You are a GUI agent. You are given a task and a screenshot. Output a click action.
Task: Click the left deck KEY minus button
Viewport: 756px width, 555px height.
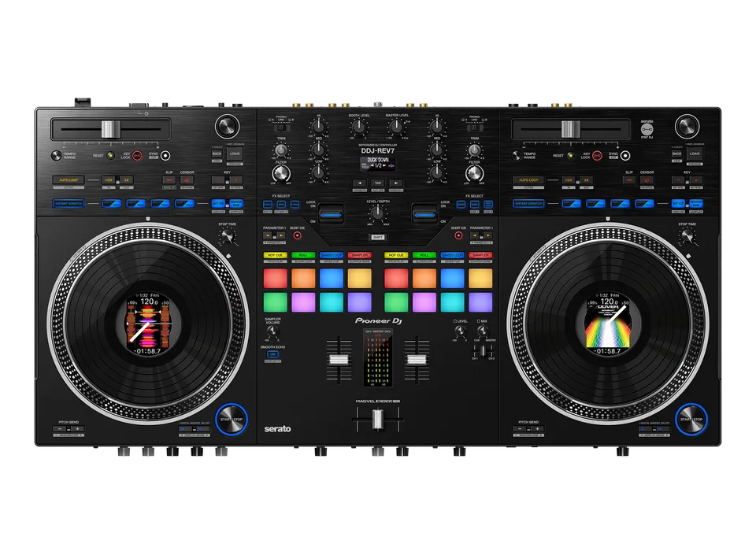[x=218, y=180]
